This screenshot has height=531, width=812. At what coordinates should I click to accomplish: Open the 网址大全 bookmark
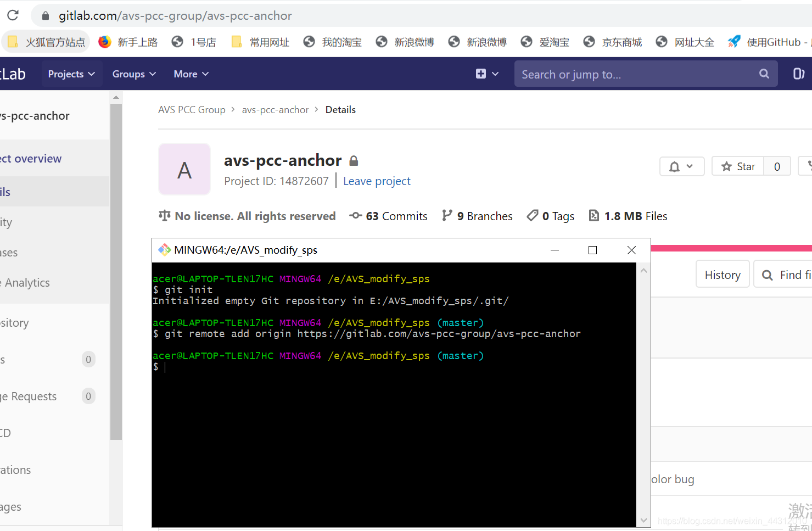click(685, 42)
